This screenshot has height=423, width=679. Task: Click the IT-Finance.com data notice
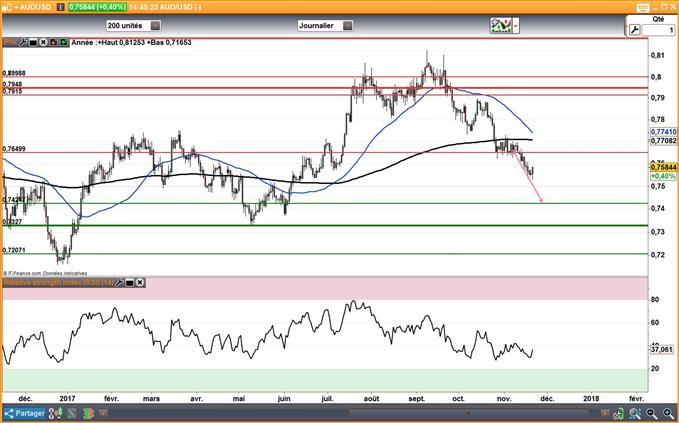click(45, 273)
